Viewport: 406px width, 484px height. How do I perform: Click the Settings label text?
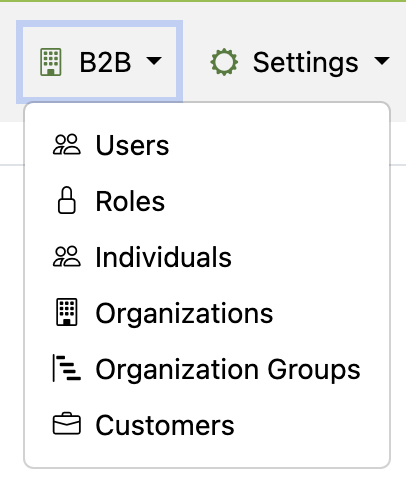tap(305, 63)
